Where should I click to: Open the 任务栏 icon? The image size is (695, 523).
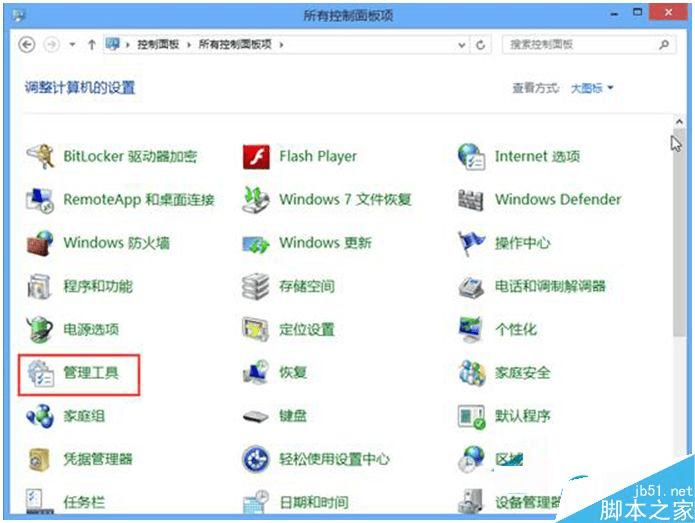40,502
